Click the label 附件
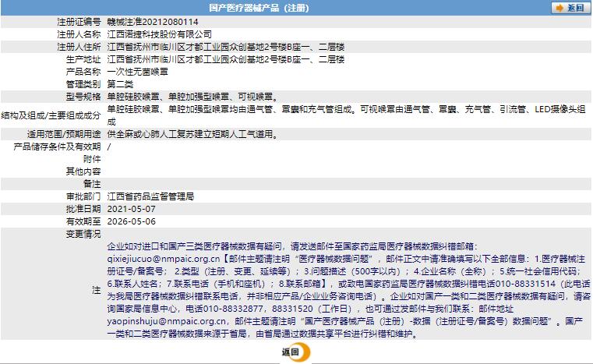 [92, 159]
